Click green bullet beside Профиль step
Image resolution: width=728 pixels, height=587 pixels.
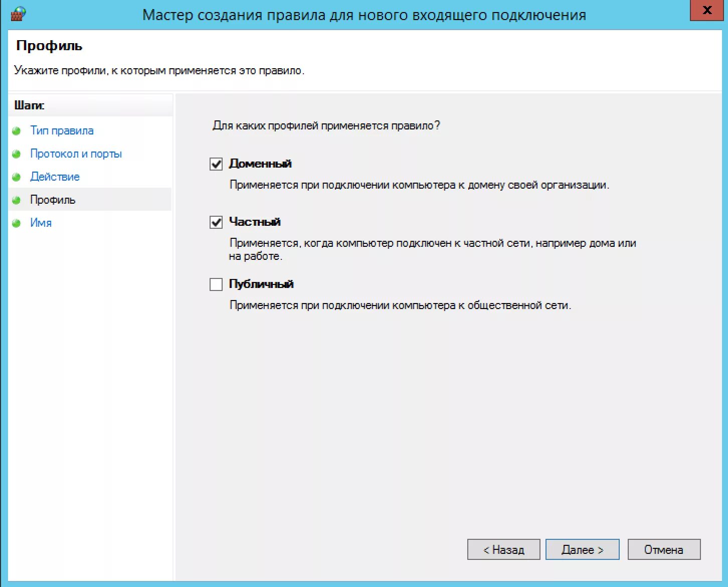17,200
